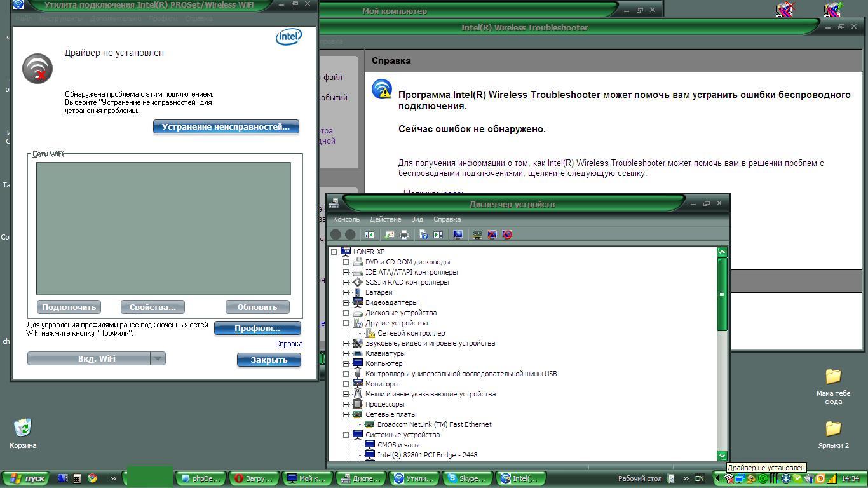Launch Chrome from the quick launch bar
868x488 pixels.
(x=92, y=478)
